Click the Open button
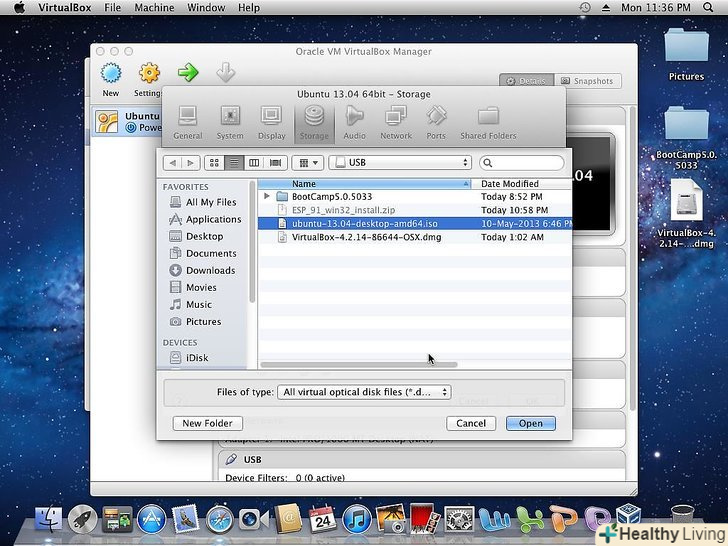Image resolution: width=728 pixels, height=546 pixels. point(530,423)
